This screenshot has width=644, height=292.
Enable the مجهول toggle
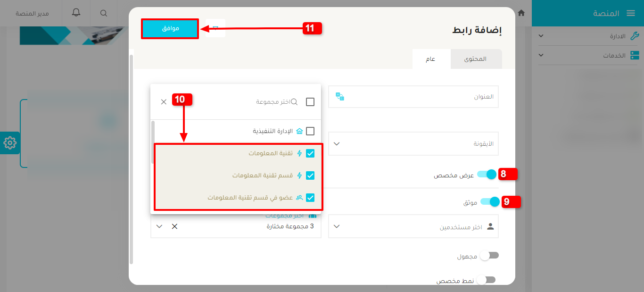click(x=490, y=255)
